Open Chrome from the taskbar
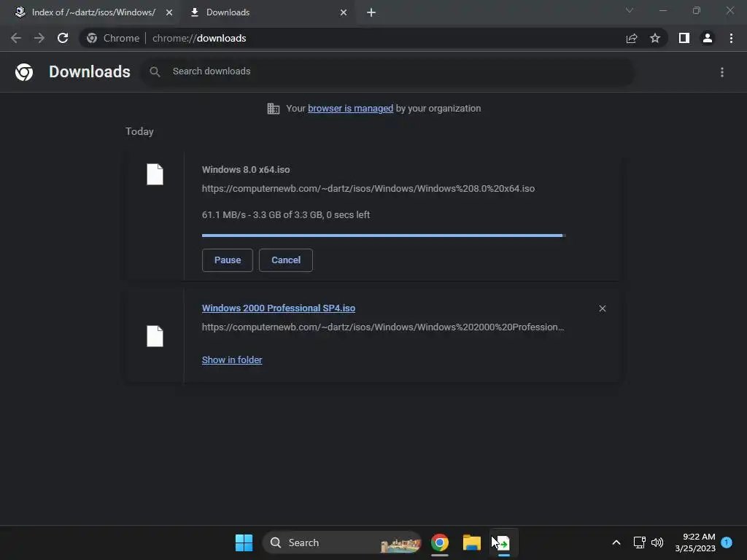This screenshot has width=747, height=560. pyautogui.click(x=440, y=542)
